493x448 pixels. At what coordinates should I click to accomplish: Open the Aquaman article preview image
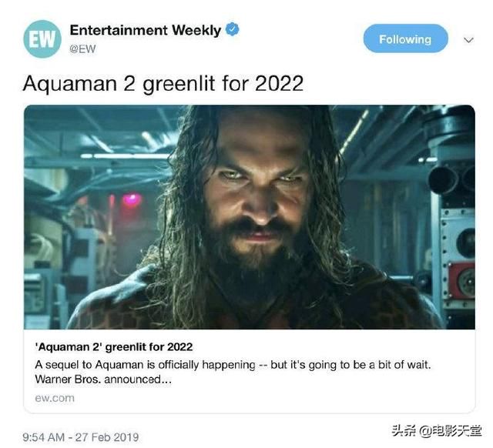250,217
